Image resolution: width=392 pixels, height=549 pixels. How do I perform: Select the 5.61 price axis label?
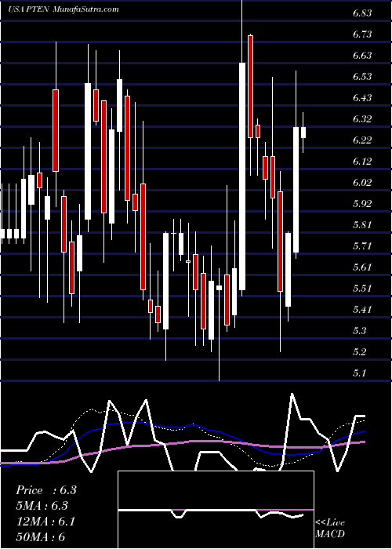tap(362, 267)
